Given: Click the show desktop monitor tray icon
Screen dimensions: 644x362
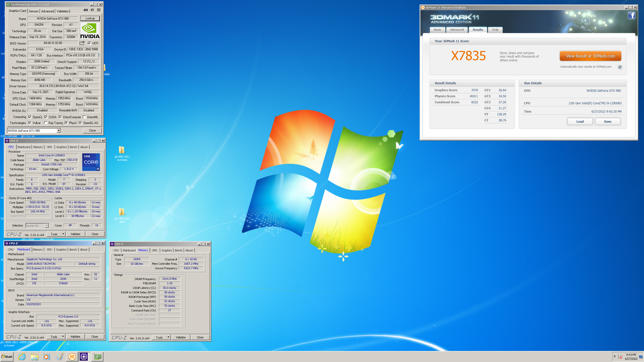Looking at the screenshot, I should tap(641, 357).
